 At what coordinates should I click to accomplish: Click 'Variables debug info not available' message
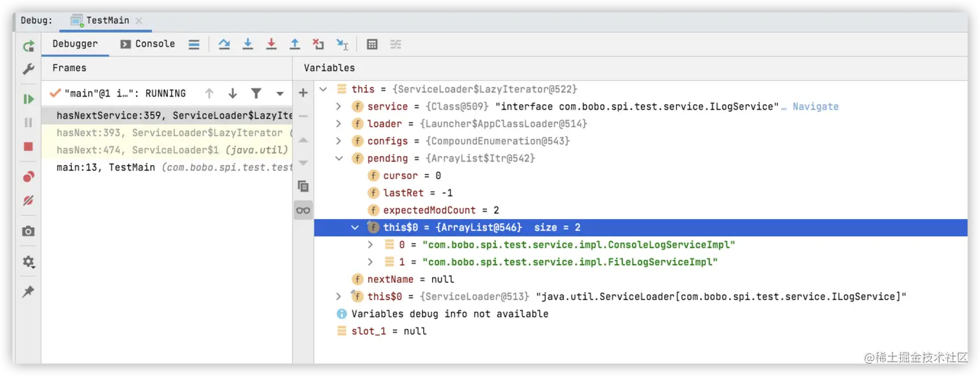[x=450, y=314]
